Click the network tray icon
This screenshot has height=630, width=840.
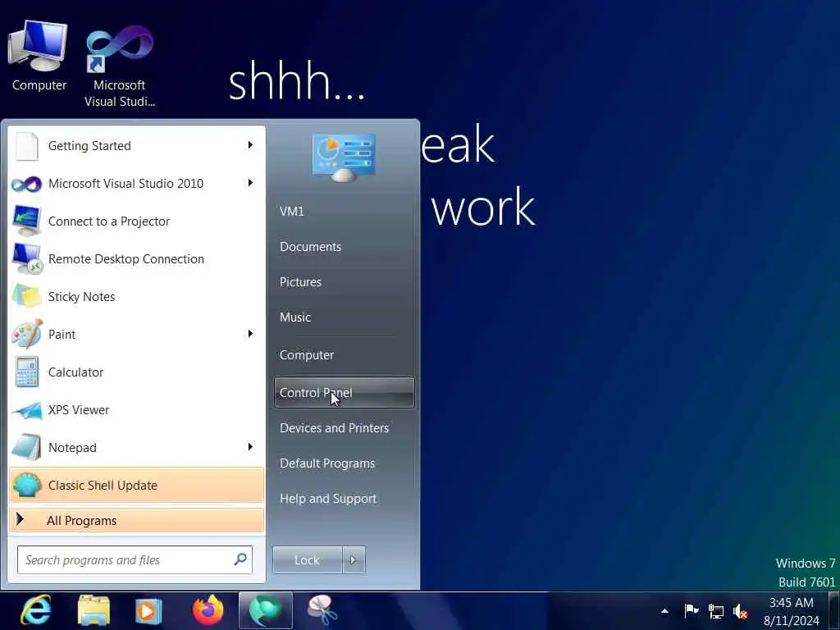pyautogui.click(x=715, y=610)
